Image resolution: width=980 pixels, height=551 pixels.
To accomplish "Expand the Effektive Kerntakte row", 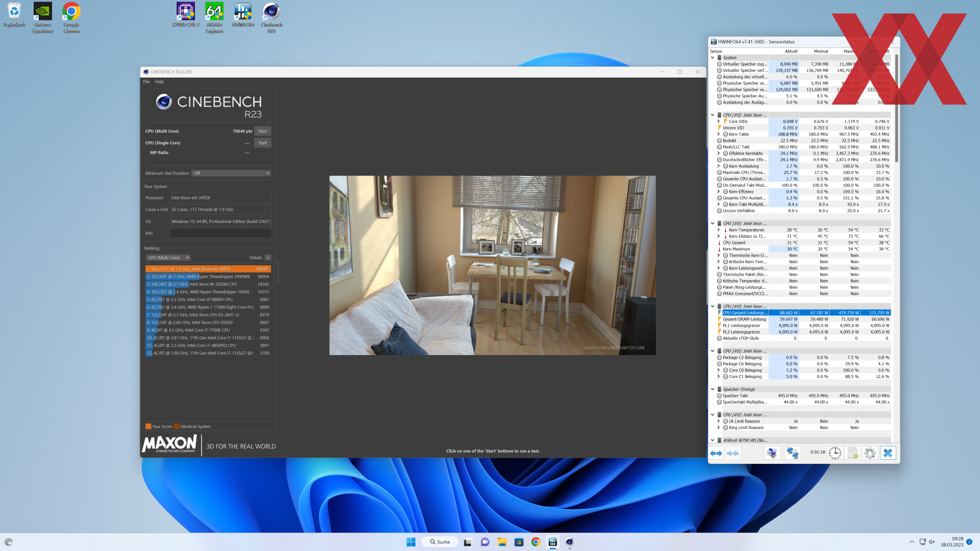I will [x=719, y=153].
